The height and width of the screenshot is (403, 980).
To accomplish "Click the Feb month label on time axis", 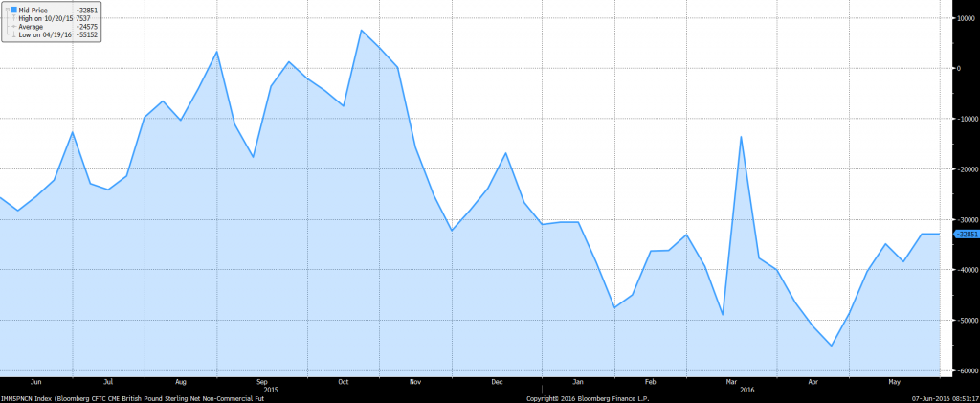I will [650, 381].
